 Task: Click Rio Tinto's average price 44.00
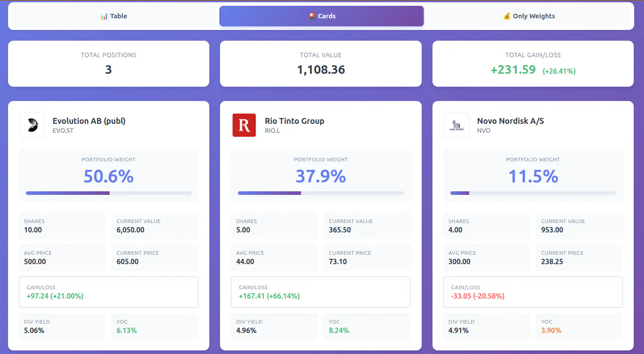245,261
